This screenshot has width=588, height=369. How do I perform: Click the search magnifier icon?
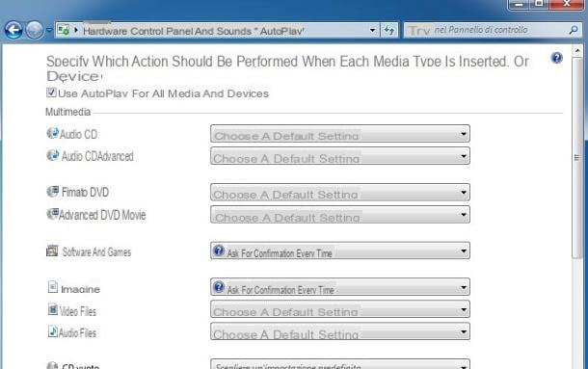pyautogui.click(x=573, y=30)
